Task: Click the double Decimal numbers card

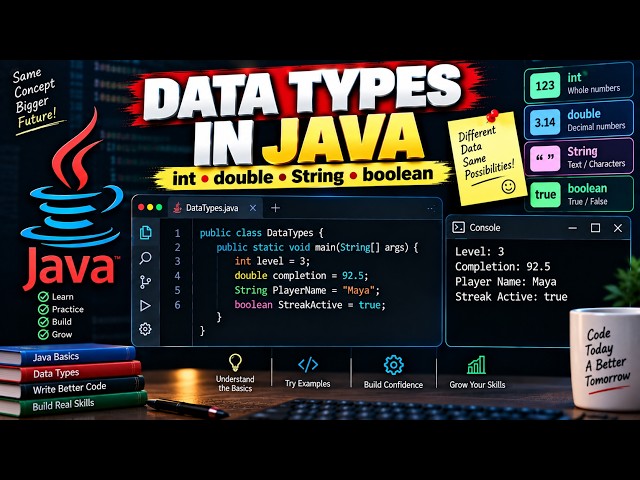Action: click(x=579, y=122)
